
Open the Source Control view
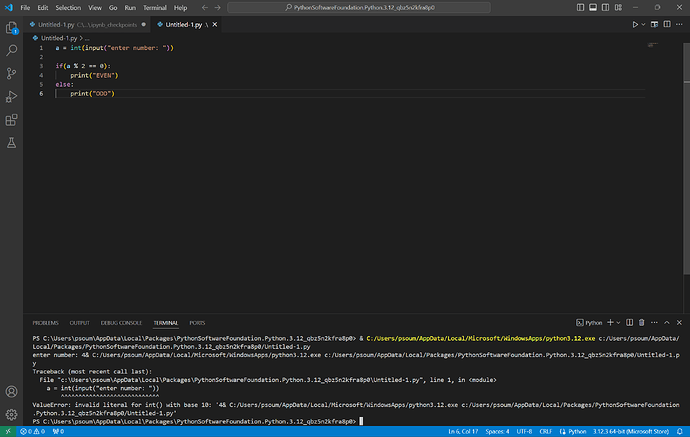point(11,73)
